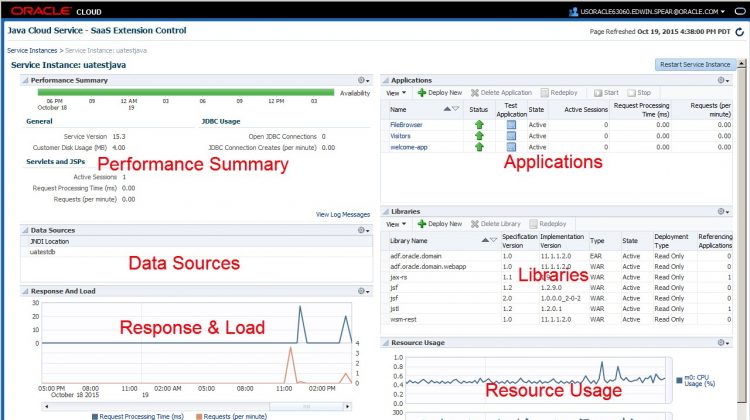This screenshot has height=420, width=750.
Task: Select the wsm-rest library row
Action: 559,319
